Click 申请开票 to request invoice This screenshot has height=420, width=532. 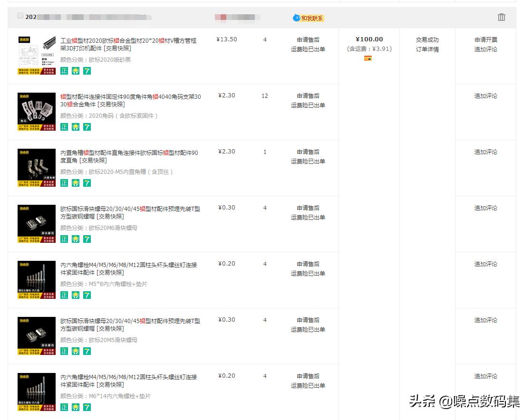tap(485, 39)
